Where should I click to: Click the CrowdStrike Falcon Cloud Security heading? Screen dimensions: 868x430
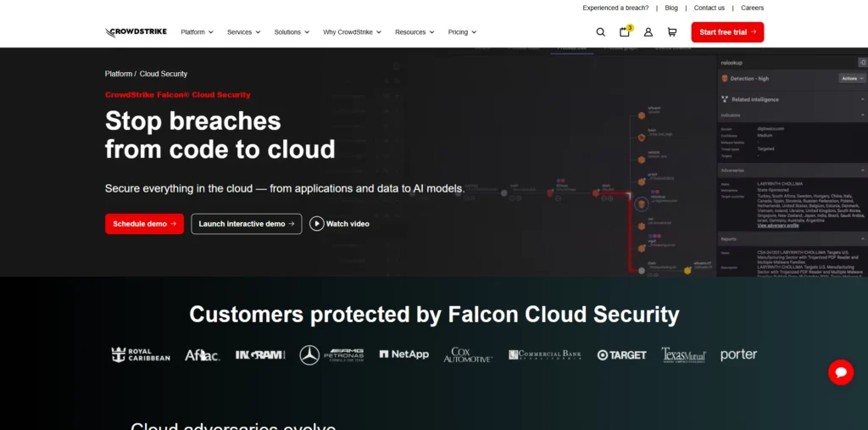click(x=178, y=95)
